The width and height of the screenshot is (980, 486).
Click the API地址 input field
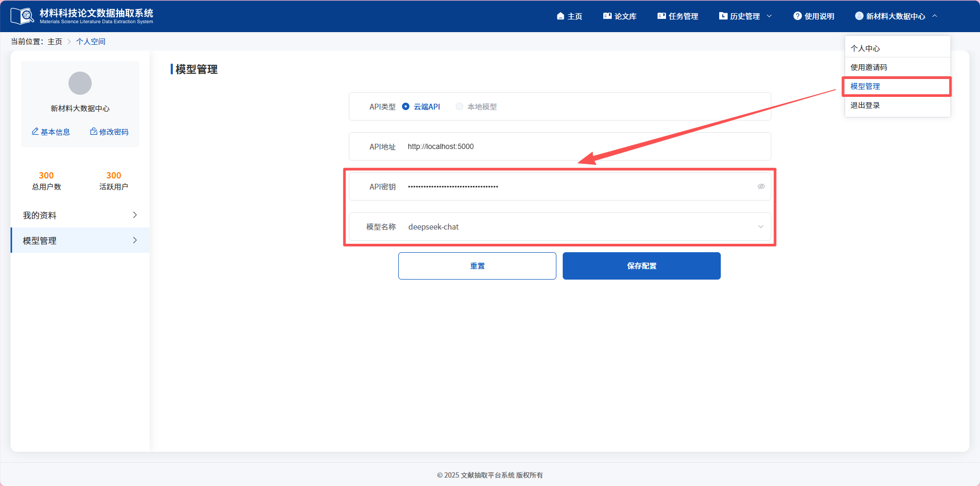point(527,146)
